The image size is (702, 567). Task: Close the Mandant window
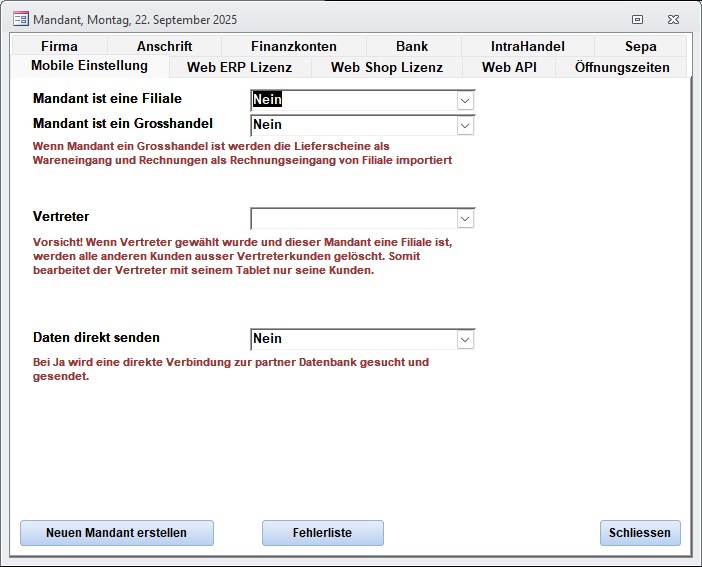pos(673,19)
